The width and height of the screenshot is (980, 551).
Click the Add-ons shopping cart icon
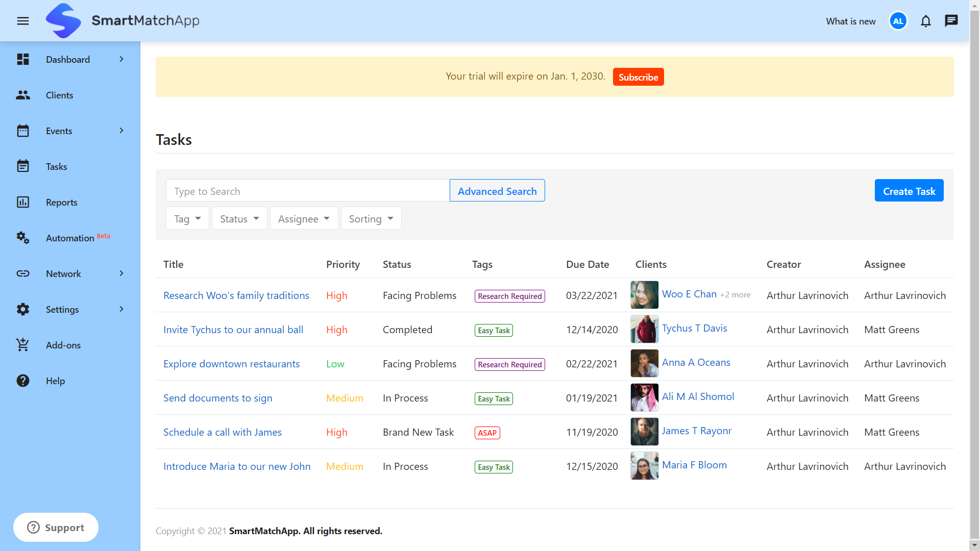[23, 345]
